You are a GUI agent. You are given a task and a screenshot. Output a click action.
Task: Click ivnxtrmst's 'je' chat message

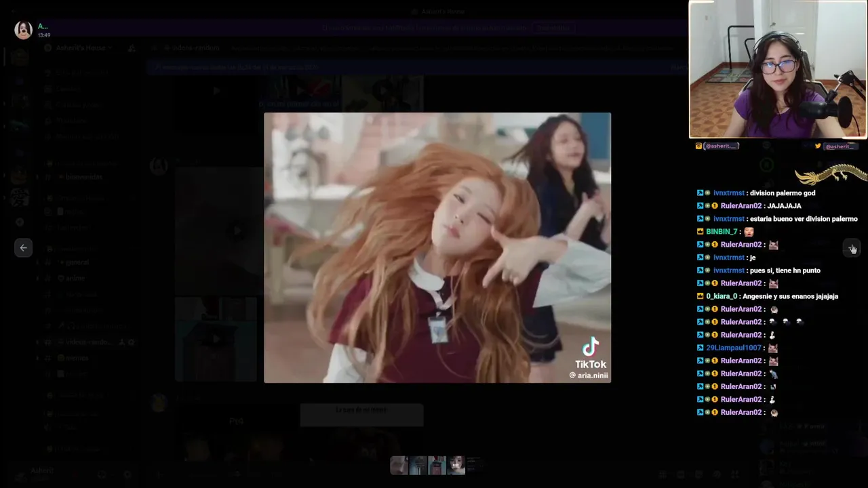753,258
